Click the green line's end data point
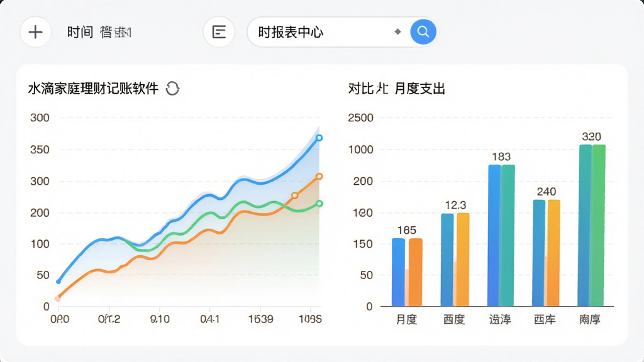Viewport: 644px width, 362px height. pos(319,204)
